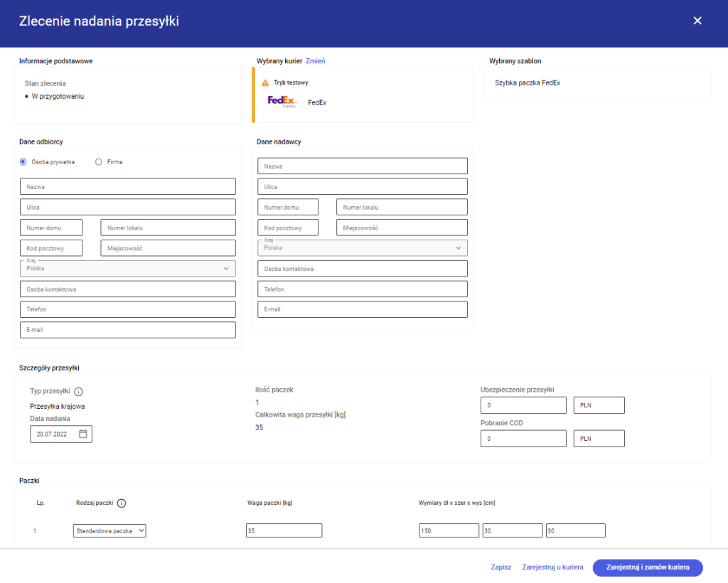Select Firma radio button

[98, 162]
